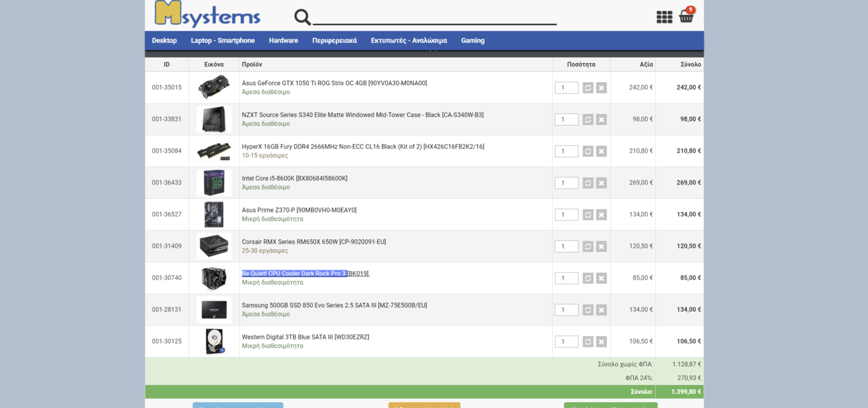This screenshot has width=868, height=408.
Task: Click the Samsung SSD thumbnail
Action: (214, 310)
